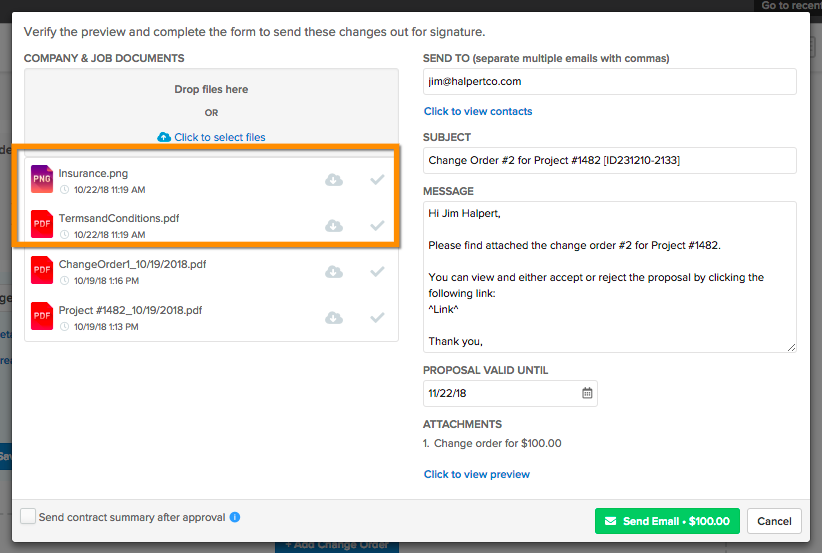
Task: Click cloud download icon for Project #1482 PDF
Action: click(334, 318)
